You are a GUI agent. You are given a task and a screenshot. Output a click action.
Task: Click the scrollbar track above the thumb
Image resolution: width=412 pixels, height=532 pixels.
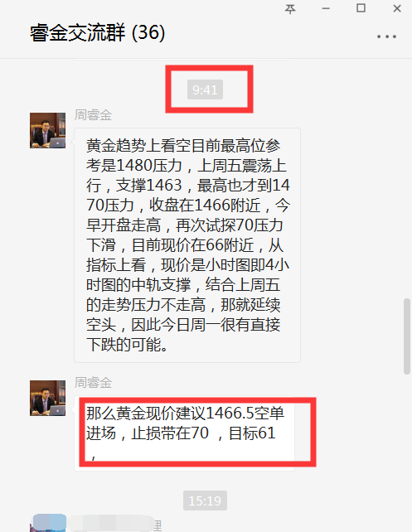point(407,178)
